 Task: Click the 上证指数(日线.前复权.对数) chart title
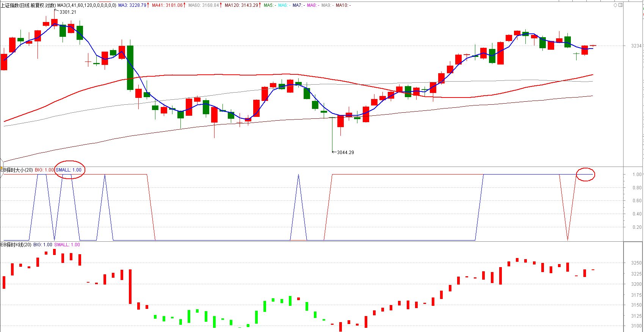pyautogui.click(x=28, y=5)
